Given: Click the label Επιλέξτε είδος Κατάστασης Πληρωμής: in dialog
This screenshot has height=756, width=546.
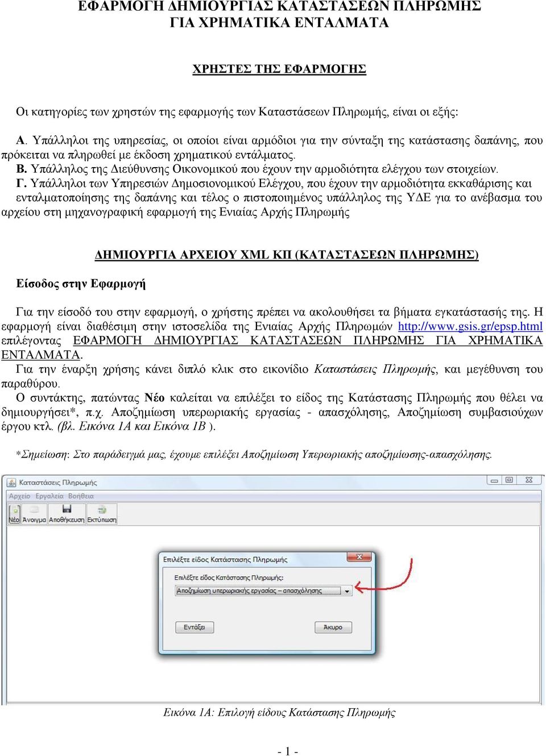Looking at the screenshot, I should [229, 578].
